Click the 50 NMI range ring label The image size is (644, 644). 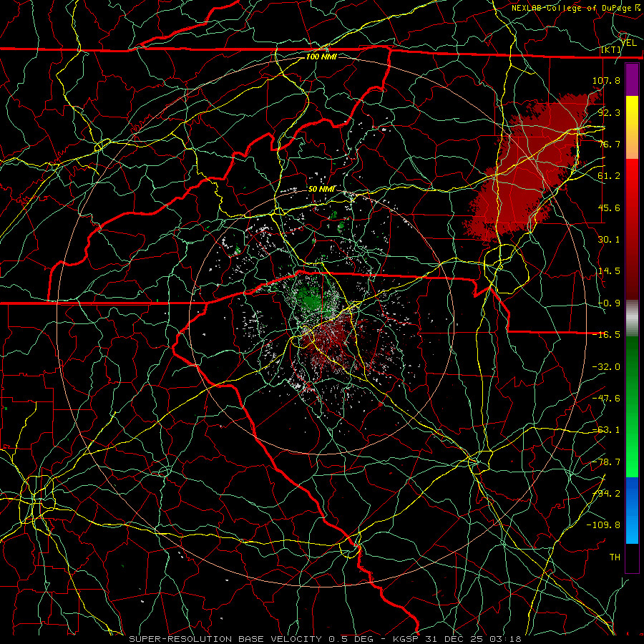pyautogui.click(x=321, y=189)
